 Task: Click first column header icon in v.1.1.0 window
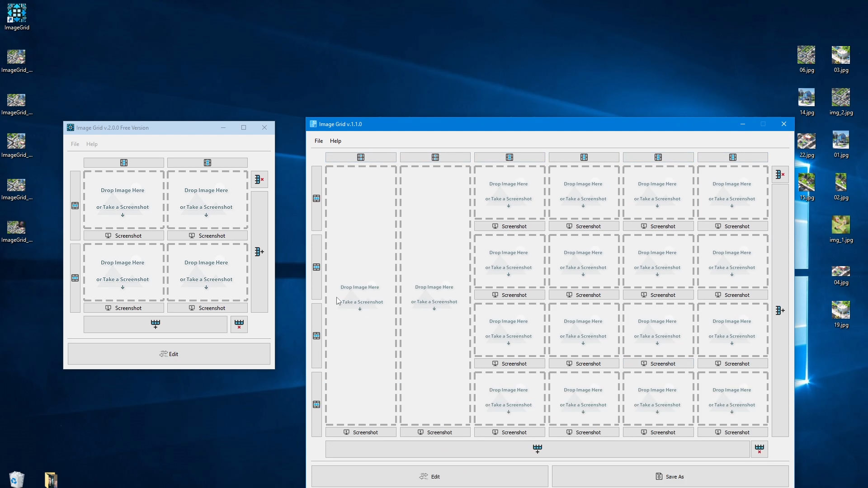(360, 157)
